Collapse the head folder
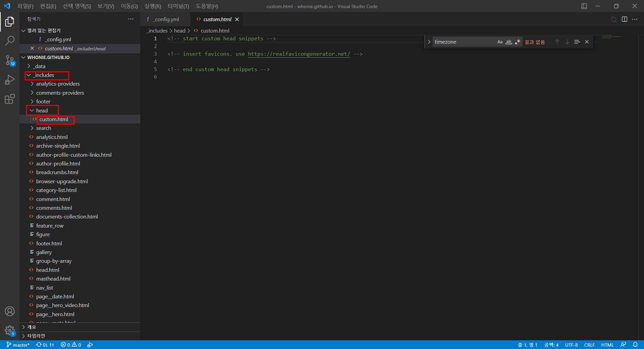The width and height of the screenshot is (644, 349). pos(80,110)
